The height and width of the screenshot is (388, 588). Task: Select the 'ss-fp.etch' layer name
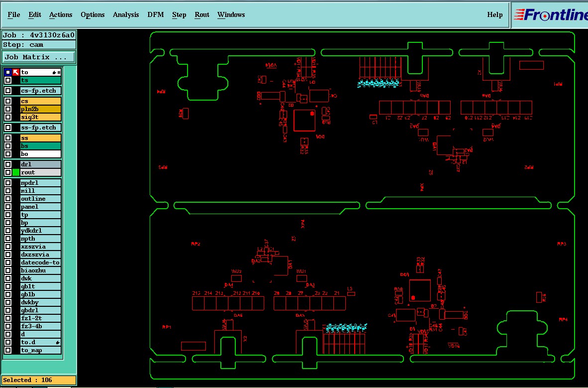(40, 128)
